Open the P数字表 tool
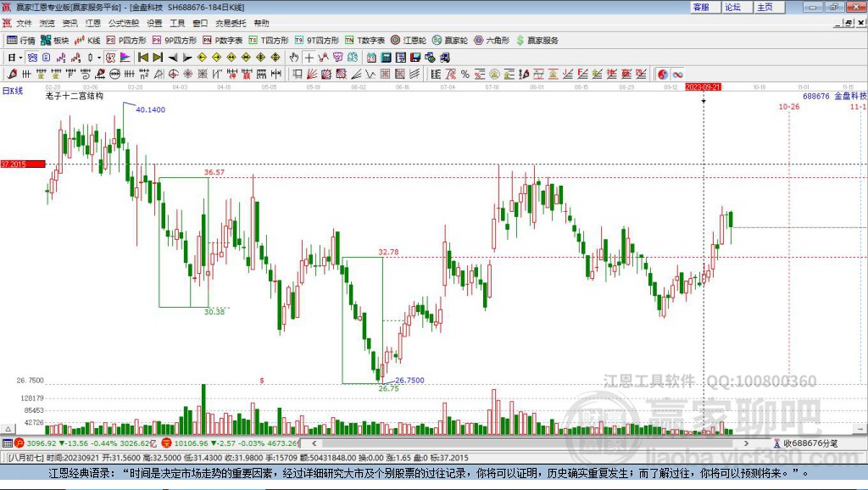The image size is (868, 490). click(223, 41)
